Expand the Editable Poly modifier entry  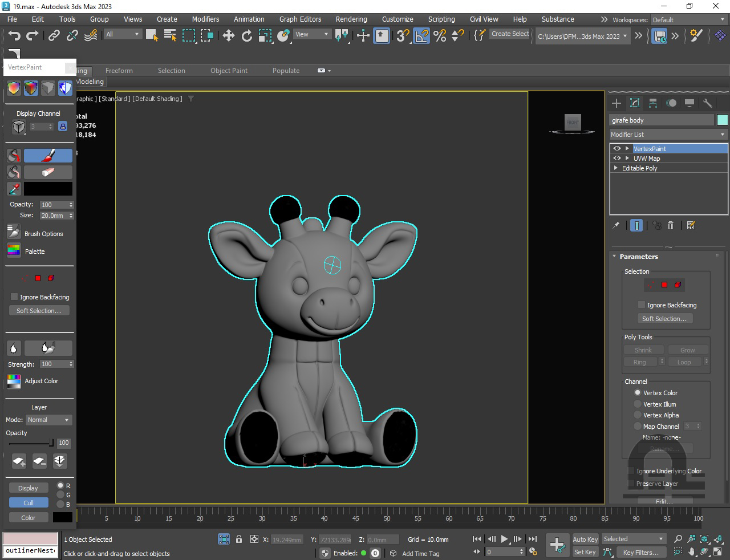[x=615, y=168]
